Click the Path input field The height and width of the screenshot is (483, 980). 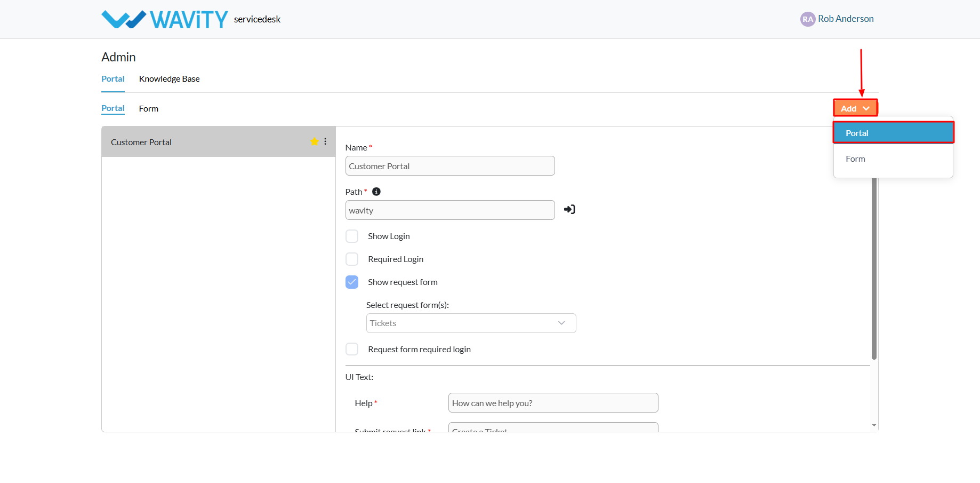tap(450, 210)
